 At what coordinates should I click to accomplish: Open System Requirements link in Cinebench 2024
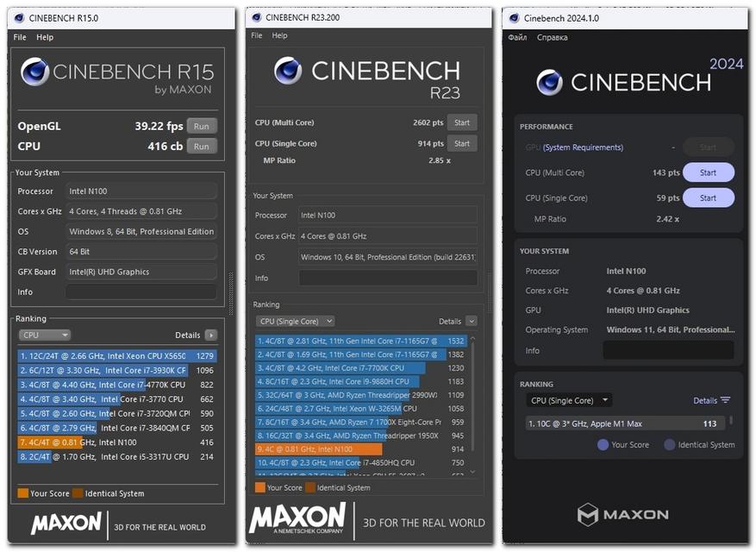(584, 147)
